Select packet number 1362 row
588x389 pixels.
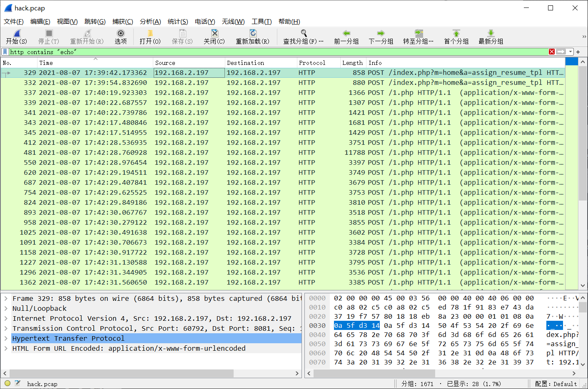point(283,282)
